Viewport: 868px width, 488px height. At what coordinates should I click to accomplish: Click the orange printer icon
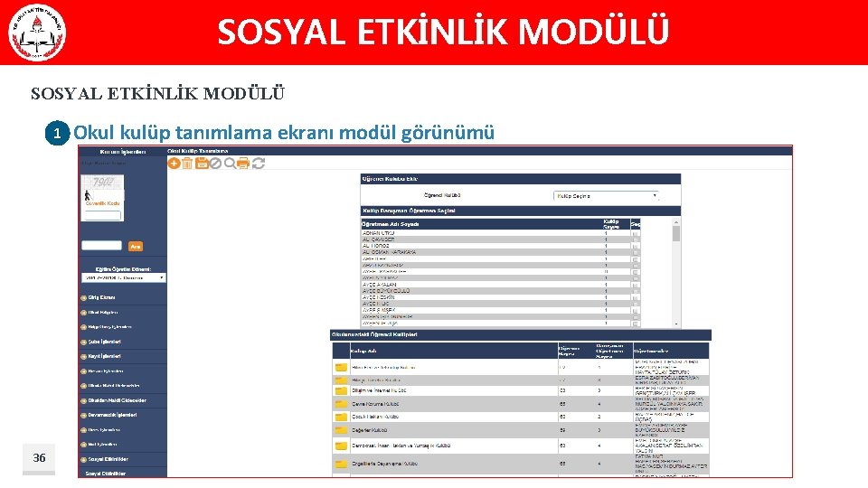point(243,164)
